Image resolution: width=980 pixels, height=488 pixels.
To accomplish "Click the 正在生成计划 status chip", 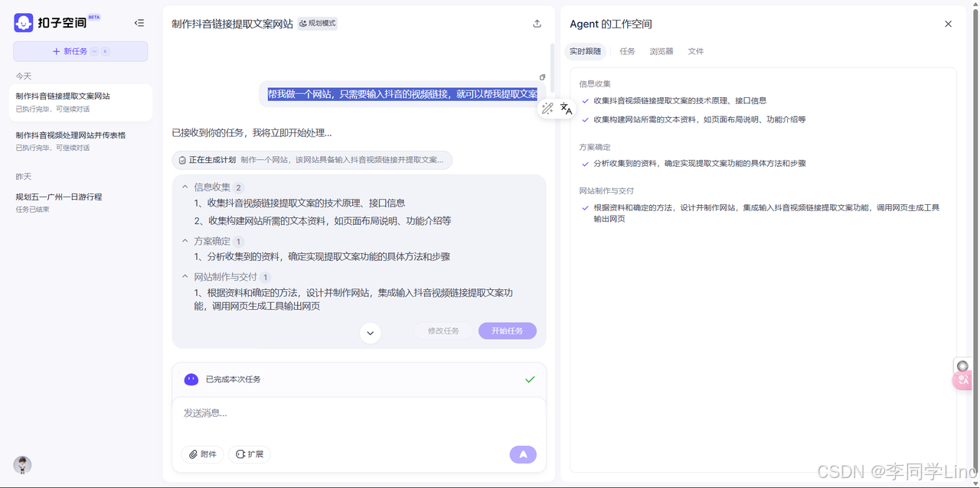I will tap(312, 160).
